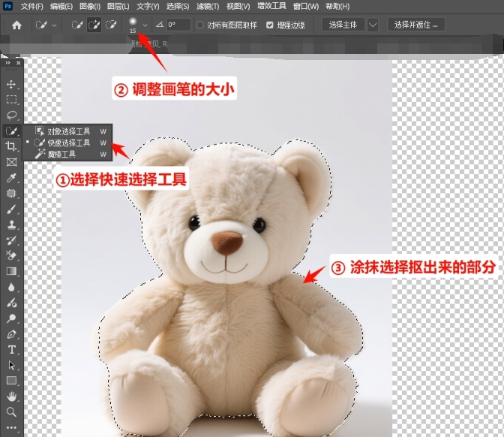
Task: Select the Blur tool
Action: 11,287
